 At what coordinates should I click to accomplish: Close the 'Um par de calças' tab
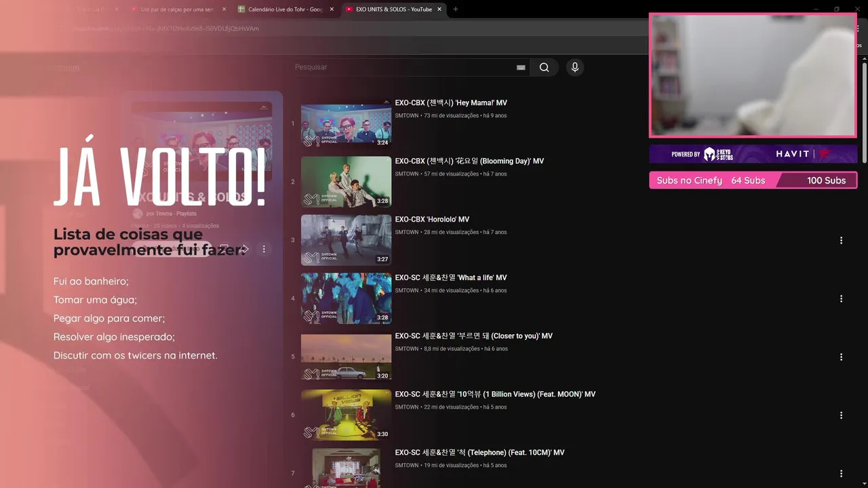point(224,9)
